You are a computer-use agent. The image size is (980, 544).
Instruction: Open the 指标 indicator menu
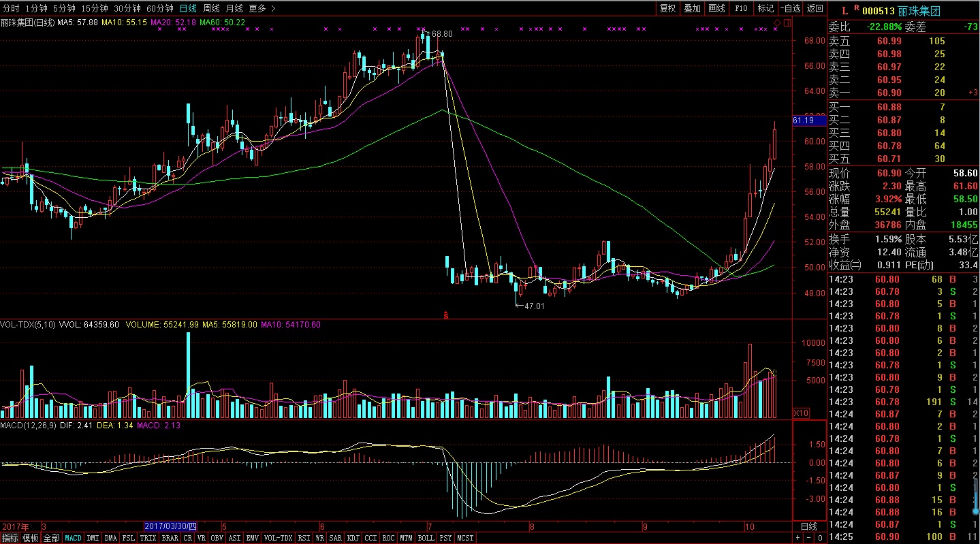tap(10, 538)
